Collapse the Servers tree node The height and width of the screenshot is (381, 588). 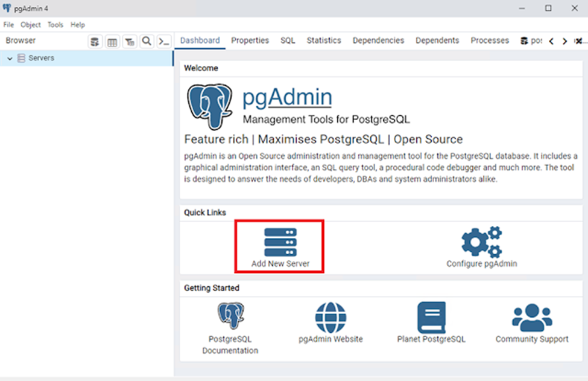point(8,57)
